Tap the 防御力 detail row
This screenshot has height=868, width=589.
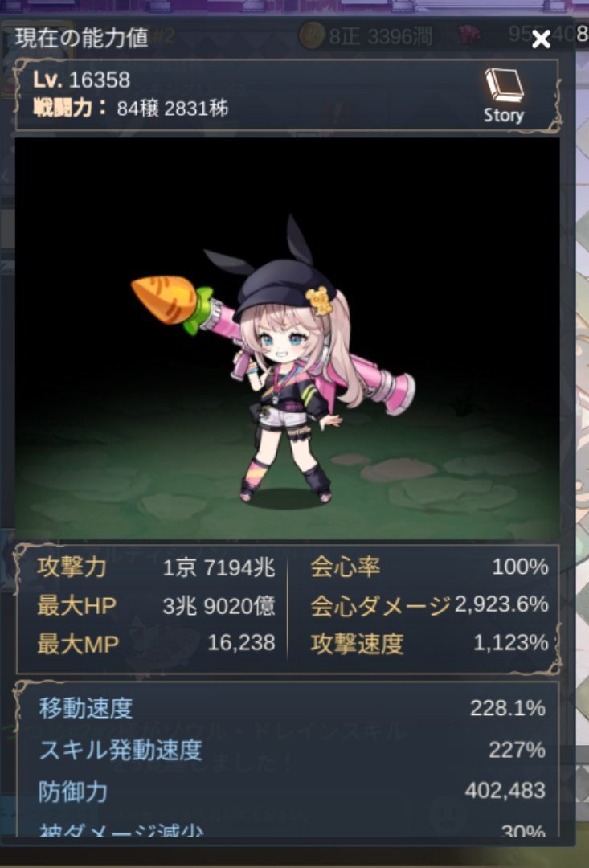pyautogui.click(x=292, y=792)
